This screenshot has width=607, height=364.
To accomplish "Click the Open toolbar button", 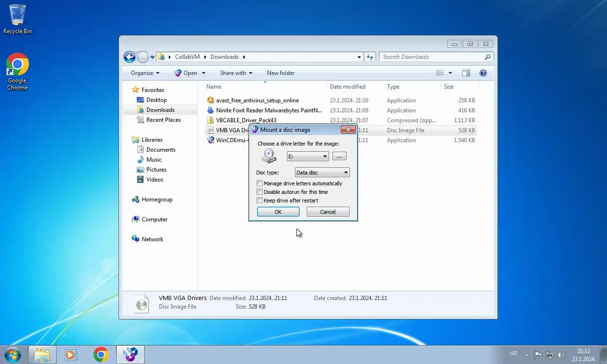I will tap(186, 73).
